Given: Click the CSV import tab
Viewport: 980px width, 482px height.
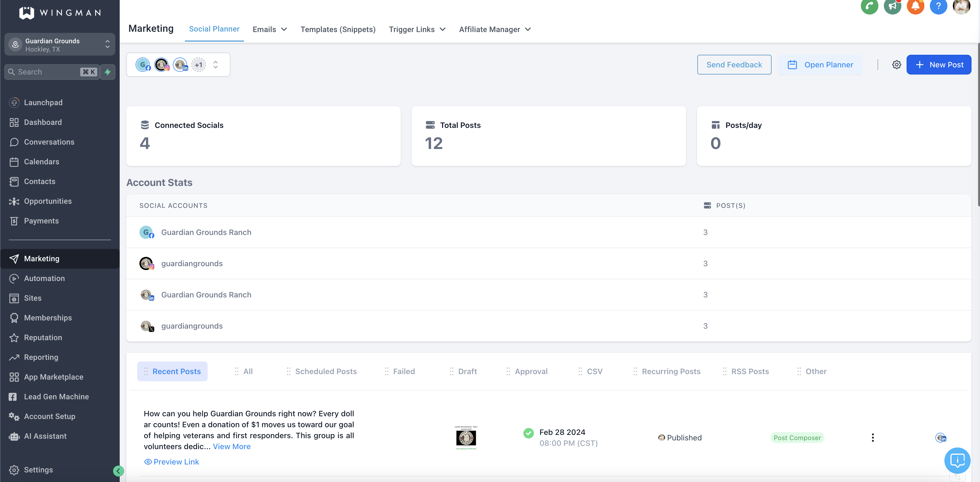Looking at the screenshot, I should [x=594, y=371].
